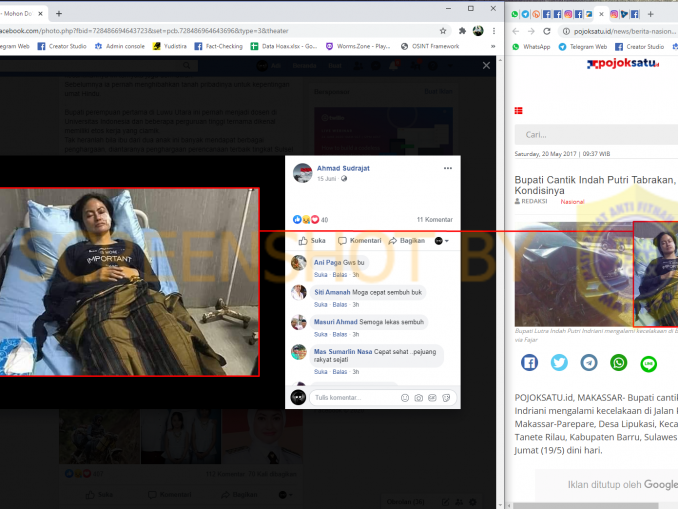Open the reactions count of 40
Screen dimensions: 678x509
point(324,220)
